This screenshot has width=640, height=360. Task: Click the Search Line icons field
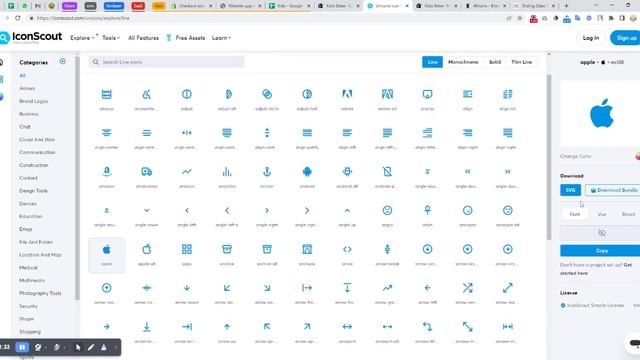(x=167, y=62)
